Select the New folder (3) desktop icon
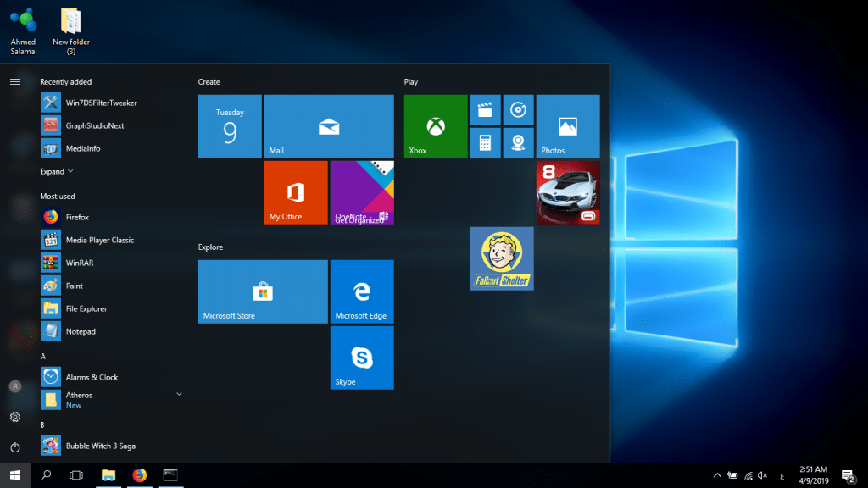The width and height of the screenshot is (868, 488). coord(71,31)
